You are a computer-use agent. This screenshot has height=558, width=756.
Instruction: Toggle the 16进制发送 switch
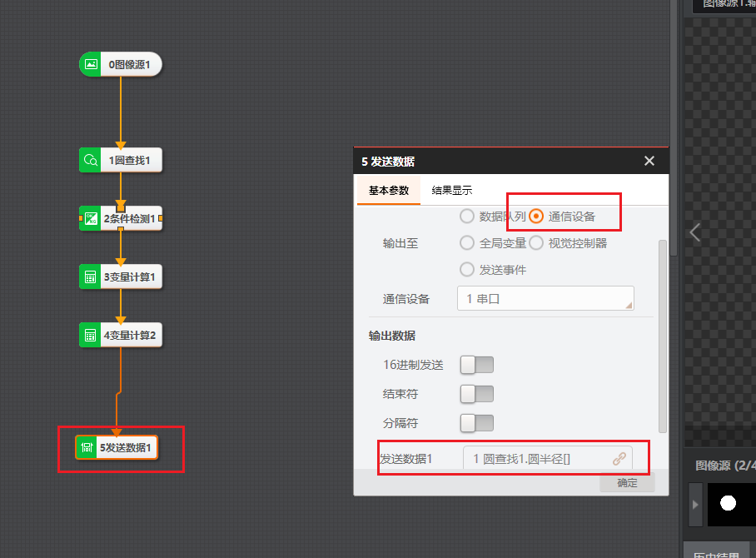point(477,365)
